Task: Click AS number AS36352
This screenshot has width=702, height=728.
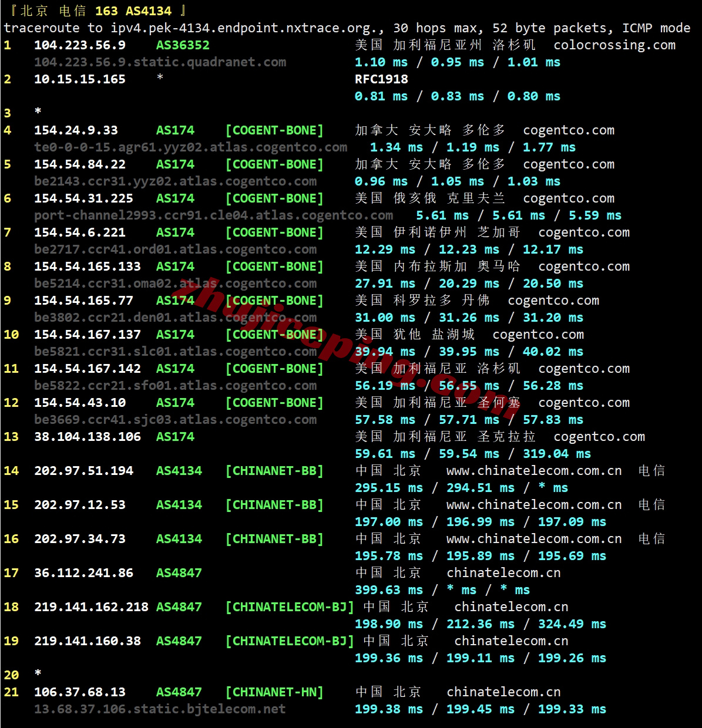Action: click(183, 45)
